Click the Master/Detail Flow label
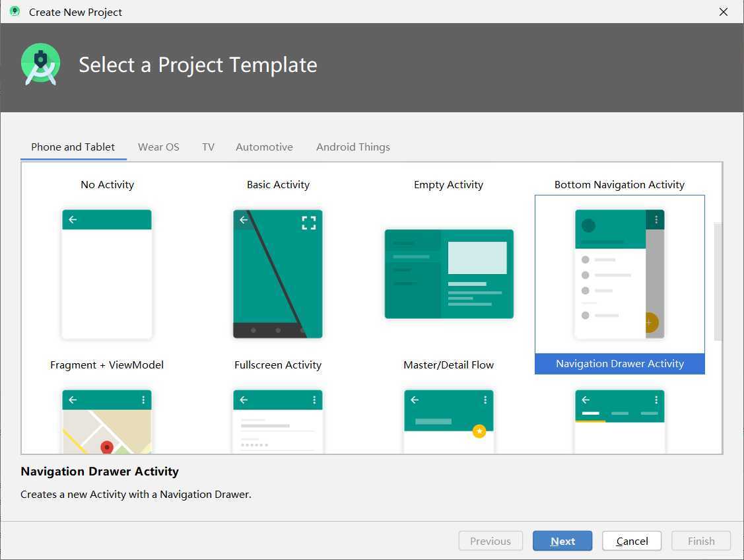The height and width of the screenshot is (560, 744). 449,365
